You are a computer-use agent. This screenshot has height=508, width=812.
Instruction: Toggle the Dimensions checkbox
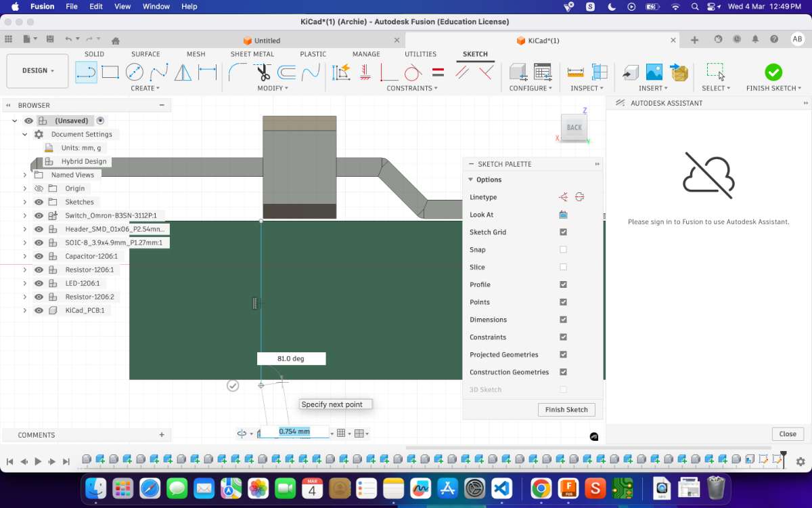[564, 320]
